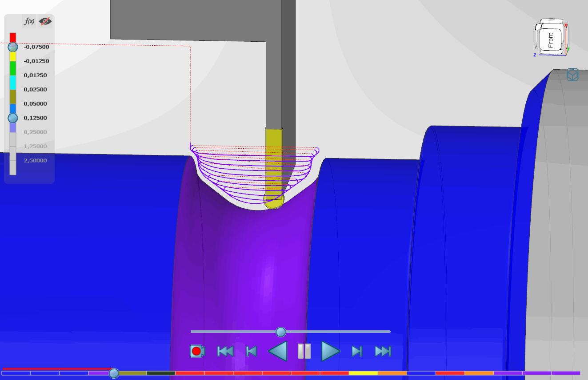Jump to the start of the simulation

tap(225, 351)
